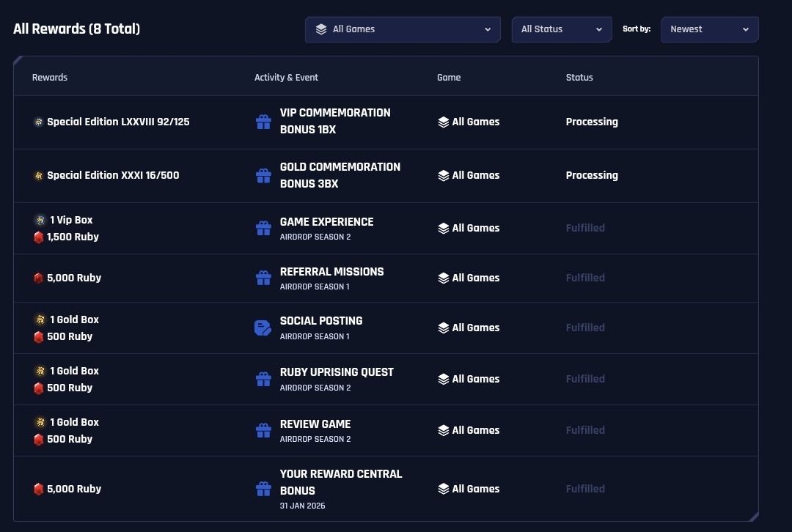Click layers icon in Ruby Uprising Quest row

tap(444, 379)
